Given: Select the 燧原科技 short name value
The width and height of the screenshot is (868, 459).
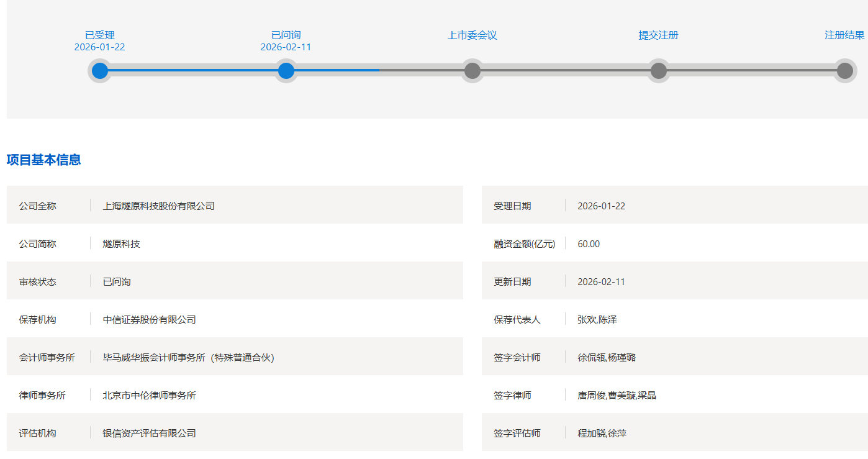Looking at the screenshot, I should (x=121, y=243).
